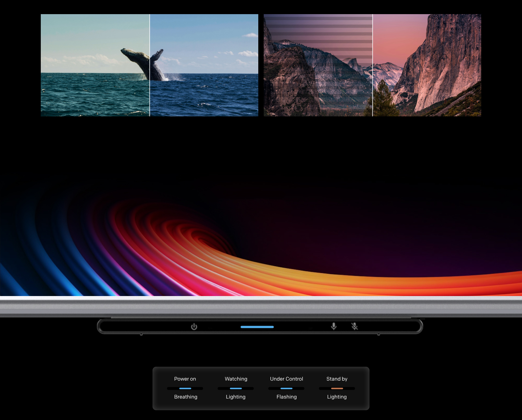Click the microphone icon on the bar
This screenshot has width=522, height=420.
tap(334, 326)
